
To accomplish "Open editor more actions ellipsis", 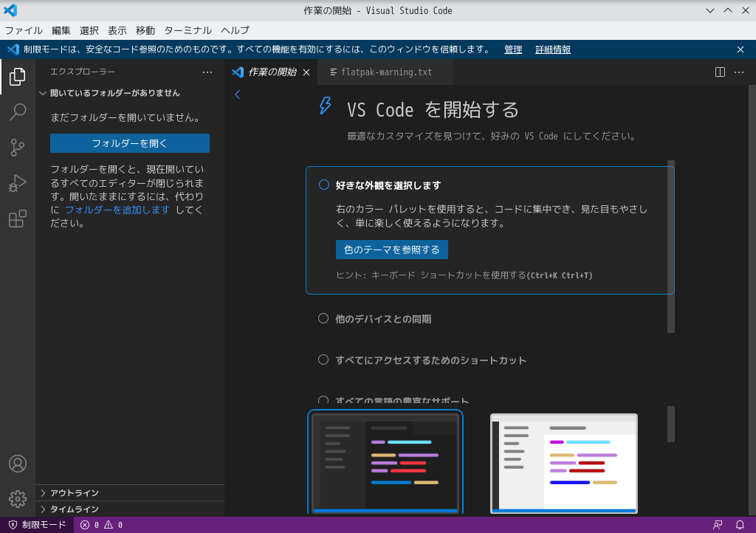I will [738, 72].
